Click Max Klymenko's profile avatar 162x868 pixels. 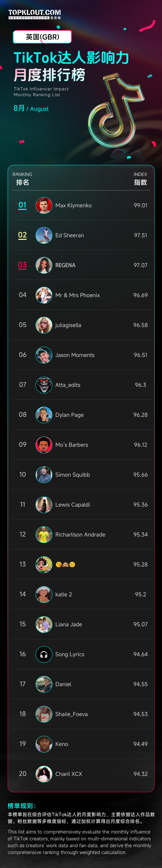point(44,205)
